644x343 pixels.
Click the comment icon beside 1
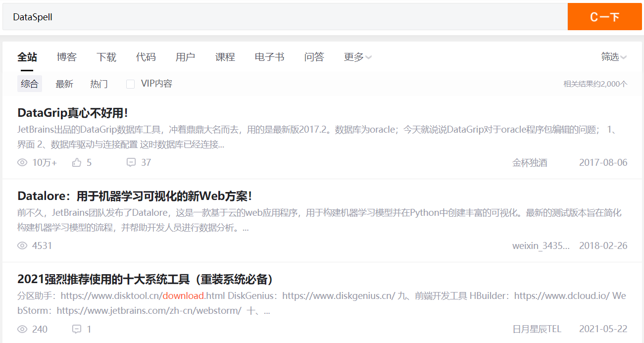[x=77, y=329]
